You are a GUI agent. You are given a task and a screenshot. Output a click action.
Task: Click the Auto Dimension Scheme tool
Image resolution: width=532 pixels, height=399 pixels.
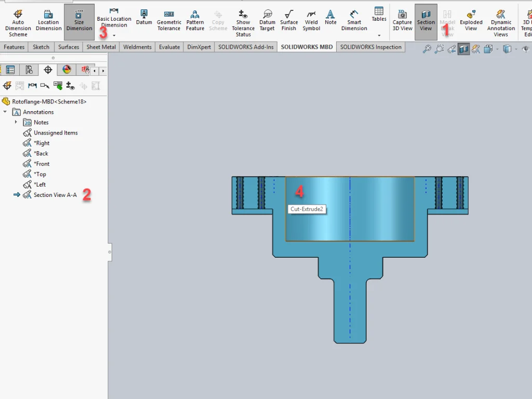pos(18,22)
